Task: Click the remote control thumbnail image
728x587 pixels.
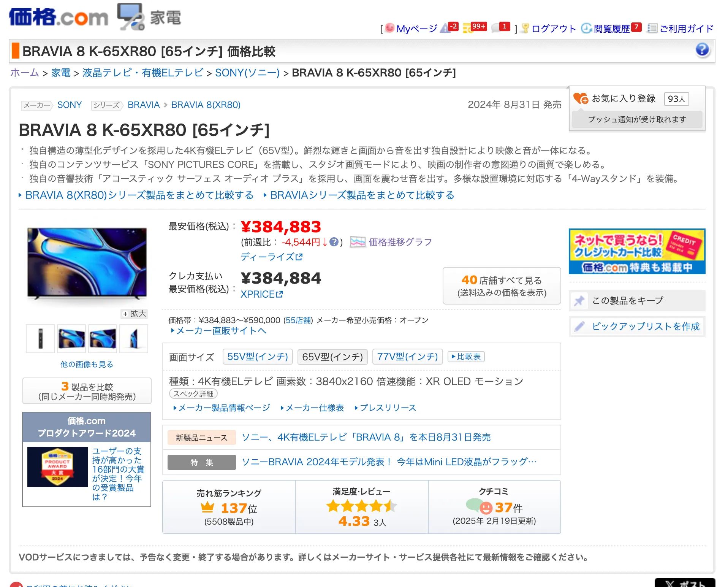Action: [x=40, y=338]
